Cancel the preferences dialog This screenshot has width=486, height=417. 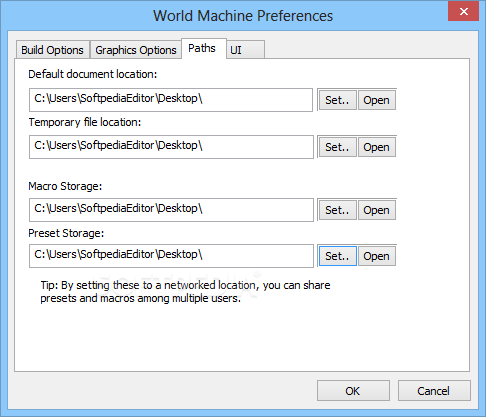[434, 391]
